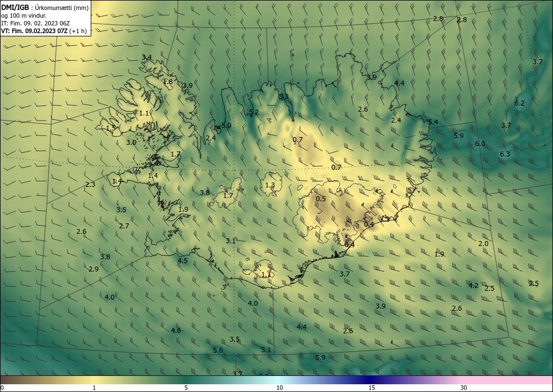Click the map value '3.1'
Viewport: 553px width, 392px height.
(x=231, y=241)
